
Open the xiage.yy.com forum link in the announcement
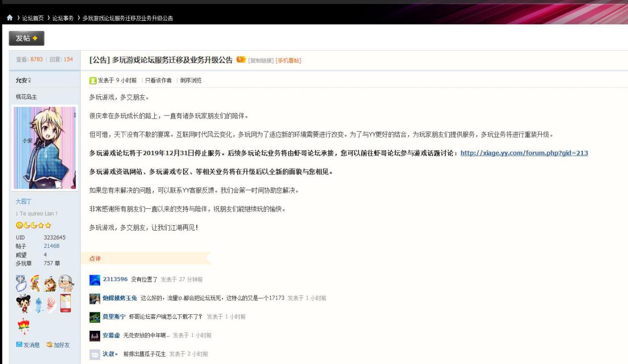click(x=525, y=153)
